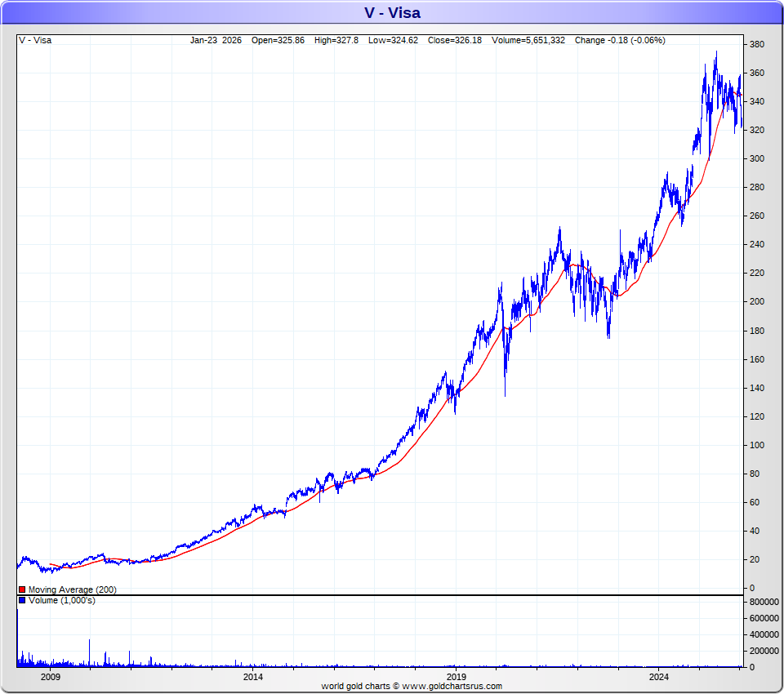Click the red Moving Average legend swatch
The width and height of the screenshot is (784, 694).
coord(22,589)
